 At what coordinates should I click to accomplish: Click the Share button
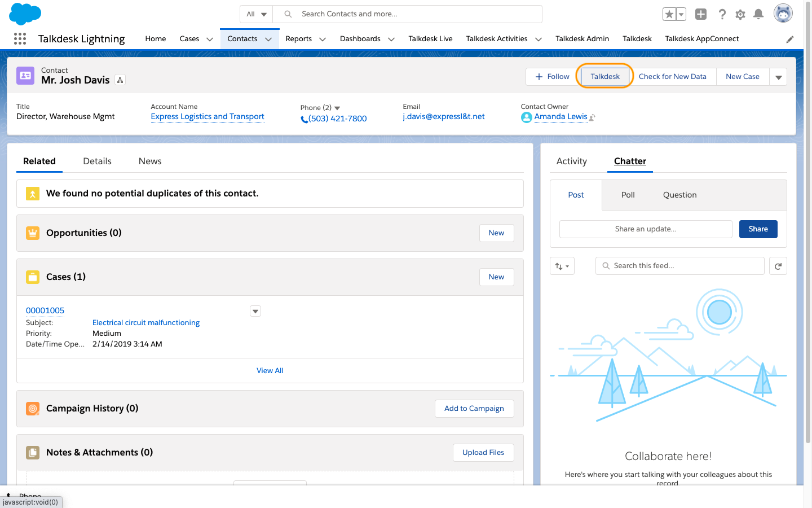[758, 229]
